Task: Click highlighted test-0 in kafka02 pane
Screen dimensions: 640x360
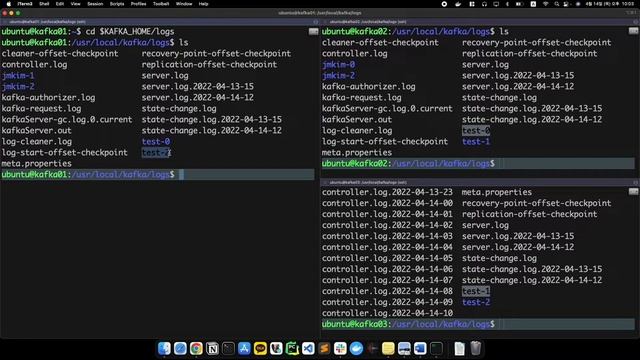Action: [x=476, y=131]
